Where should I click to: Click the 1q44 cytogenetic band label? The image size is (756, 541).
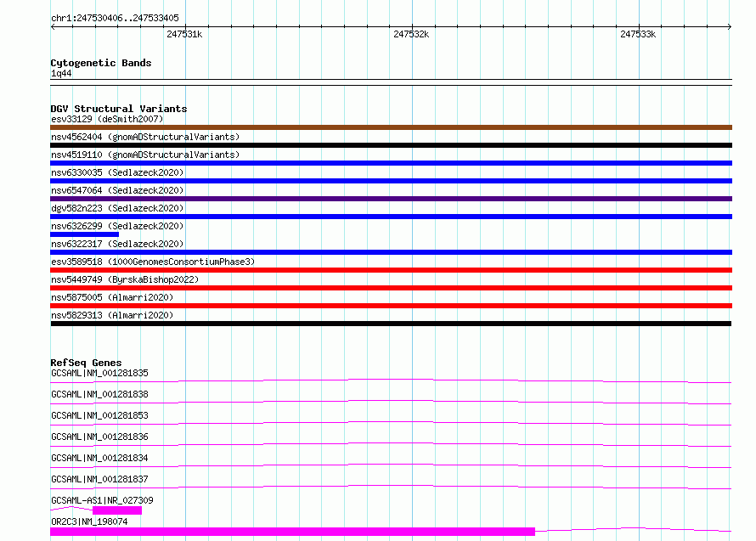tap(61, 73)
